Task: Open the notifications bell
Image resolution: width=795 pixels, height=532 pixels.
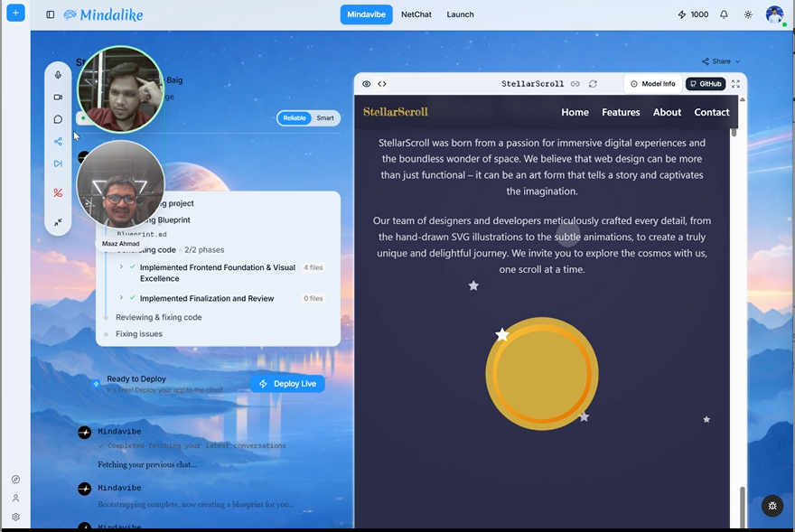Action: 724,14
